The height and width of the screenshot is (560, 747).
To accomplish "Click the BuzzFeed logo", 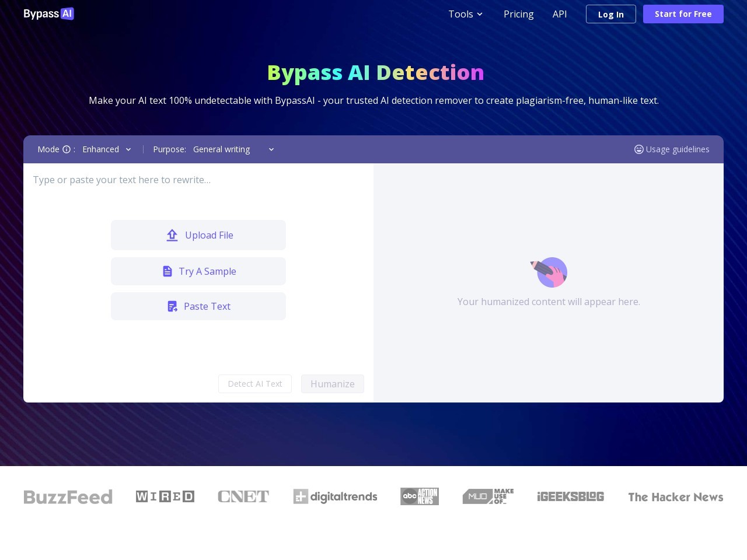I will 68,497.
